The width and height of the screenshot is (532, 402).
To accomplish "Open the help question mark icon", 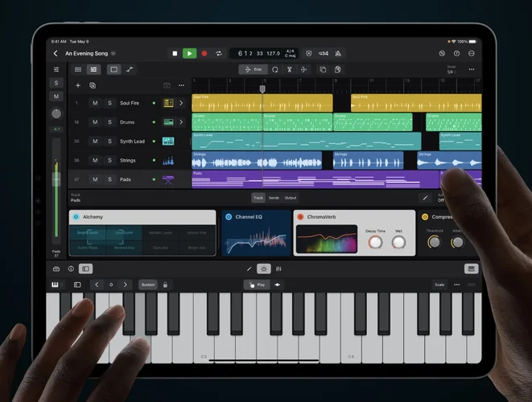I will tap(456, 54).
